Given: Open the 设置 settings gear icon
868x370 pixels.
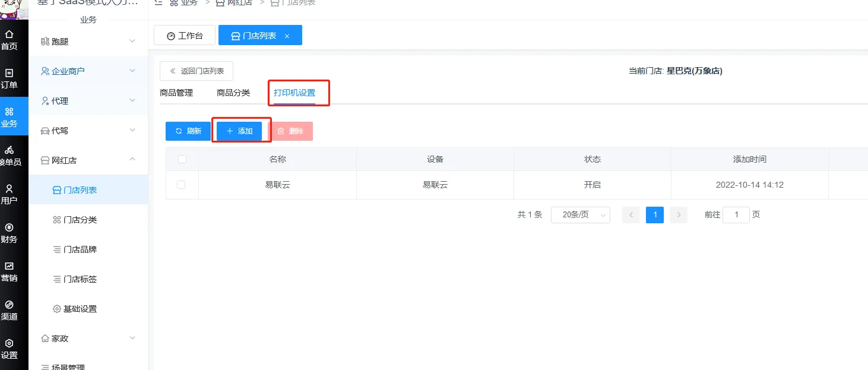Looking at the screenshot, I should (9, 343).
